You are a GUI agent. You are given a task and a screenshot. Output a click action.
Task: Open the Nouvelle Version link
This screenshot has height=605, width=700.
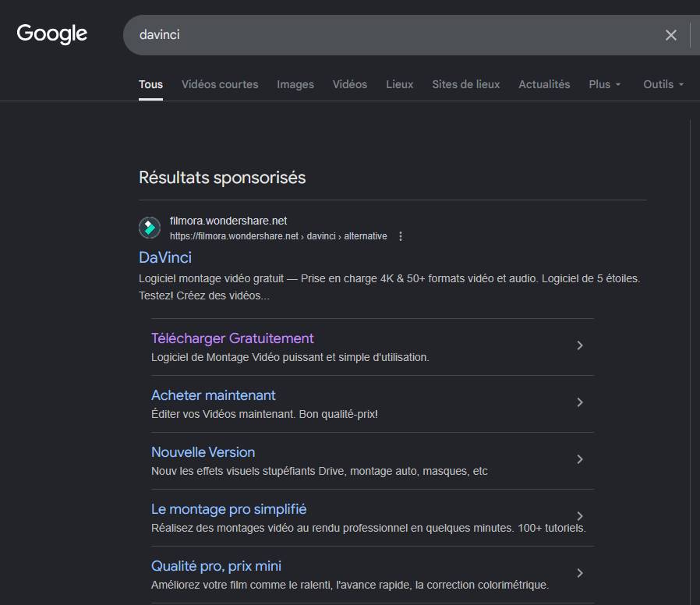(203, 452)
